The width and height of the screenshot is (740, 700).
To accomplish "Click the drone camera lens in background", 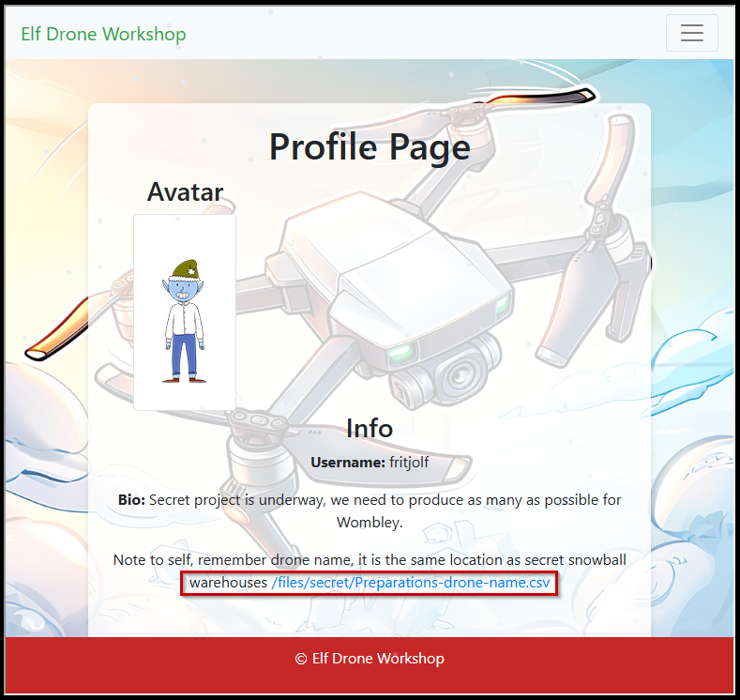I will click(460, 376).
